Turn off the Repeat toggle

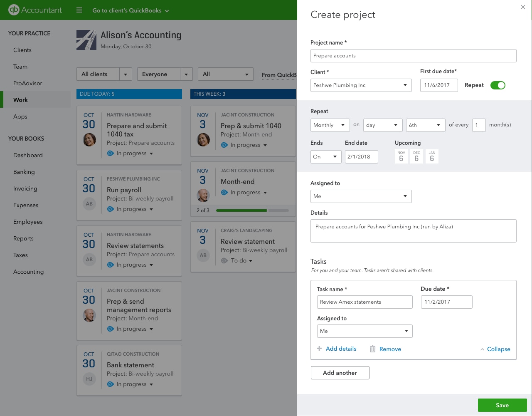coord(498,85)
